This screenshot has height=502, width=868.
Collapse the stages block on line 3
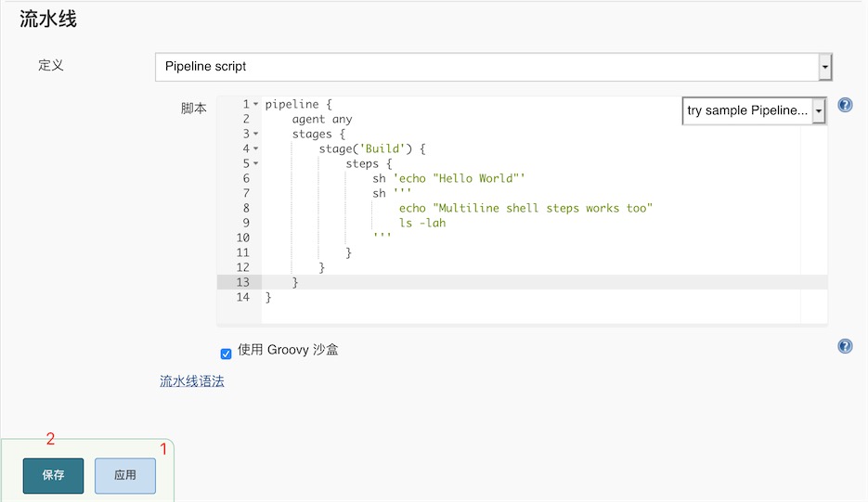[x=255, y=134]
